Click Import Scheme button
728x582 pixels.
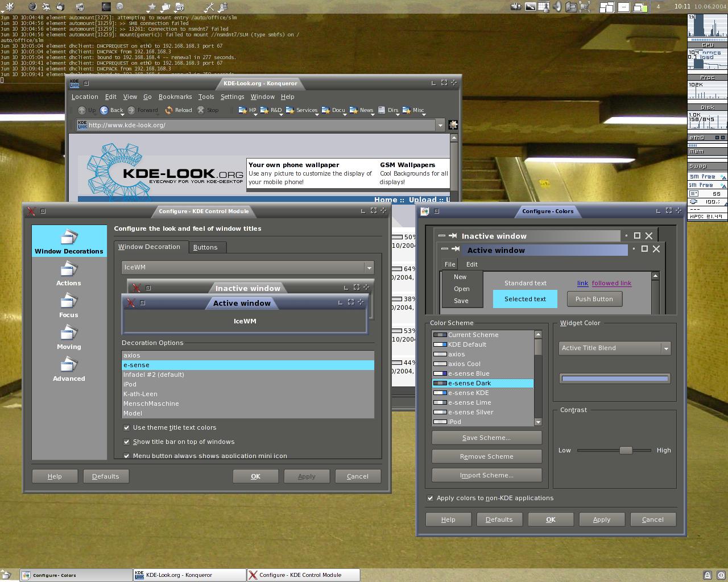tap(486, 475)
